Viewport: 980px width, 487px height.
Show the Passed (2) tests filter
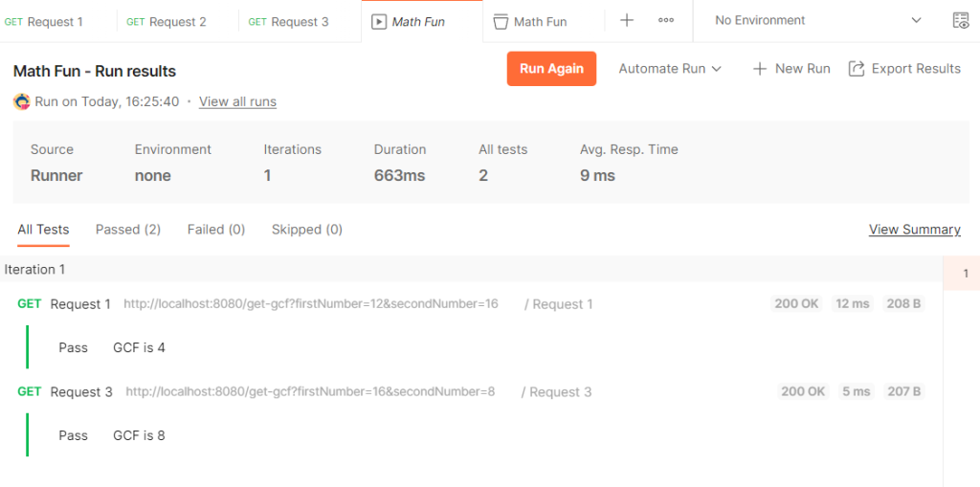(x=127, y=230)
